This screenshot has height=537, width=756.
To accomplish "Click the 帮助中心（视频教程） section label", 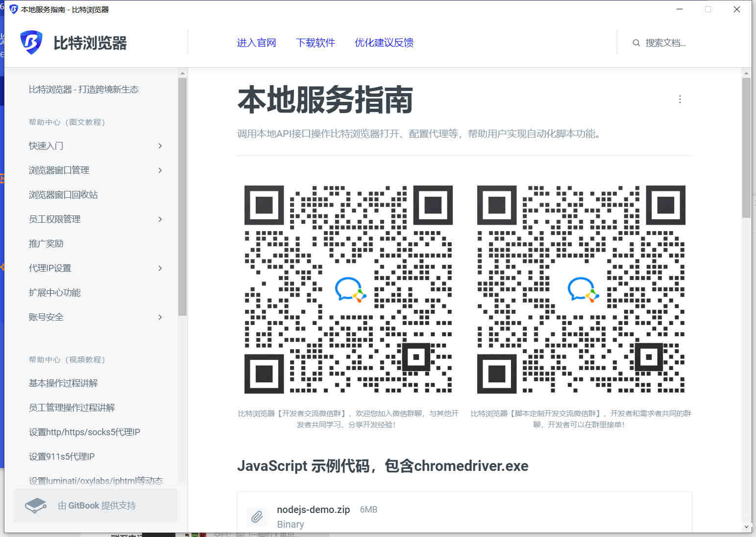I will pos(67,359).
